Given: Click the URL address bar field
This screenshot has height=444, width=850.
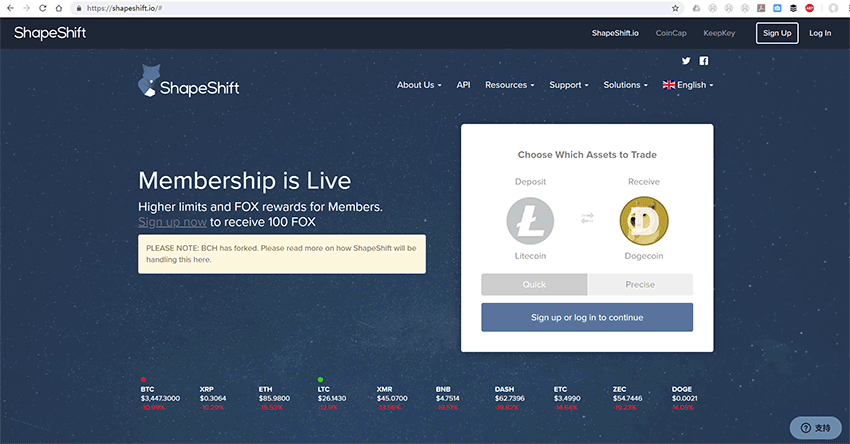Looking at the screenshot, I should pyautogui.click(x=377, y=8).
